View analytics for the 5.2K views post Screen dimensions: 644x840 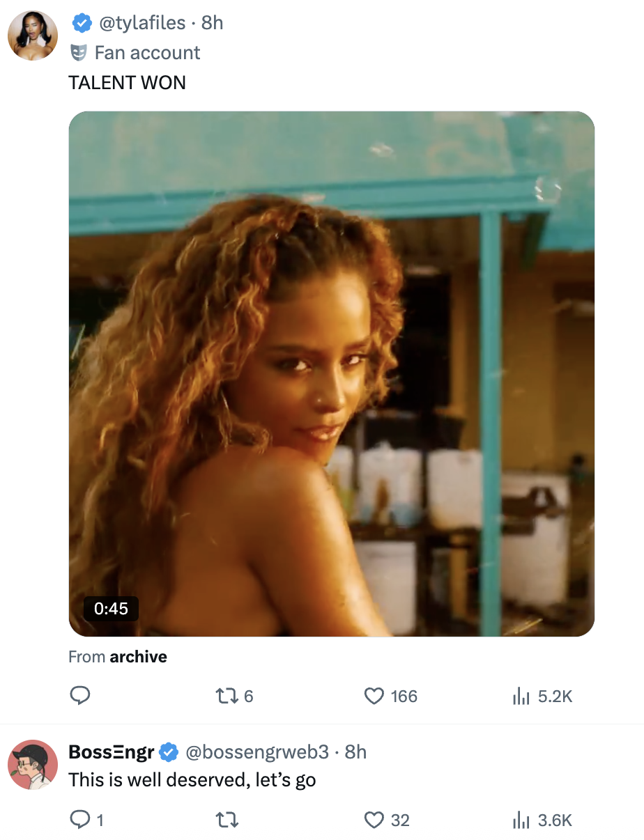[521, 696]
